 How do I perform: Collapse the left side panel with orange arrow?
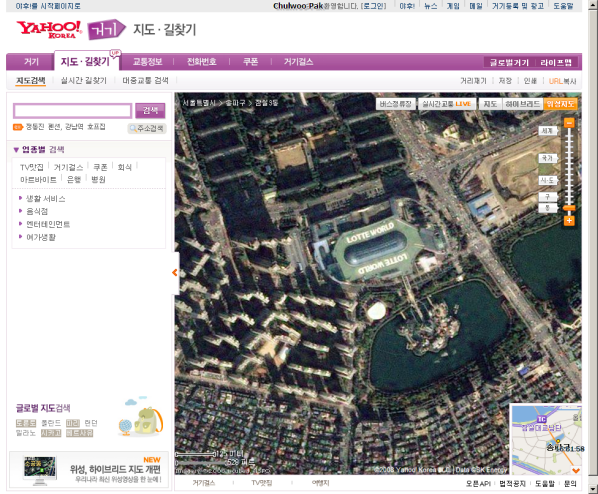[175, 272]
